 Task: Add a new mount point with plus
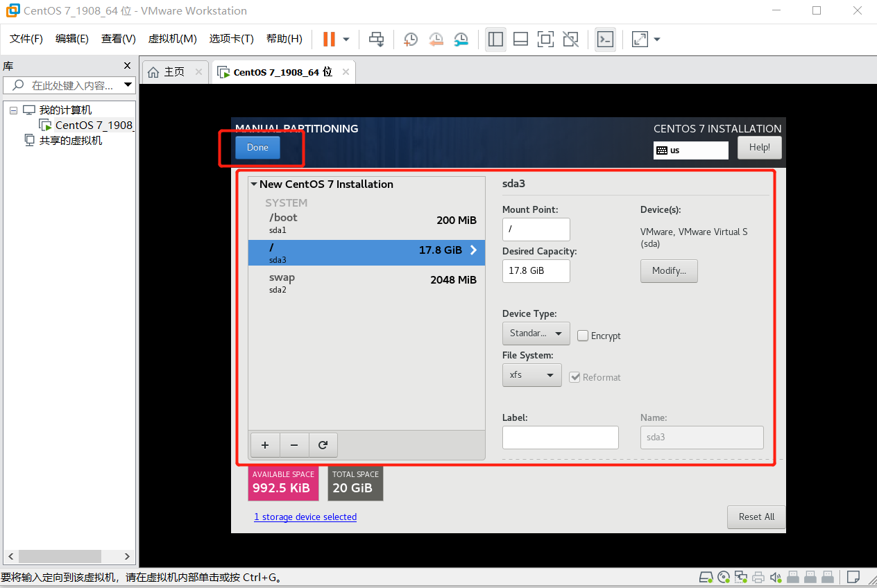click(x=265, y=445)
